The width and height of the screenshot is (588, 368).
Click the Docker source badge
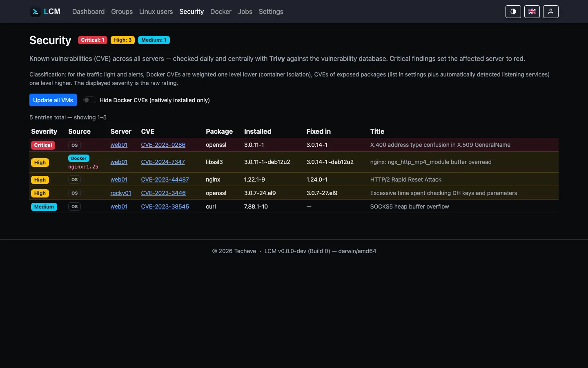click(x=79, y=158)
